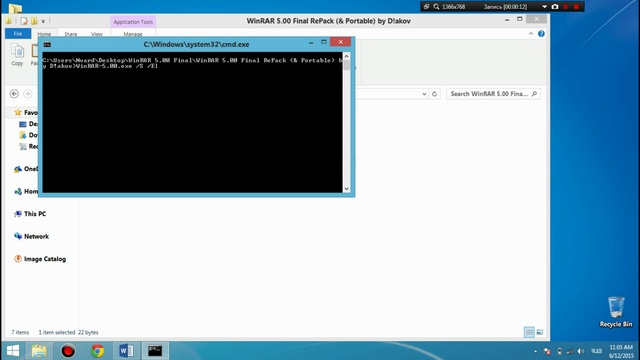
Task: Switch to the Share ribbon tab
Action: [71, 34]
